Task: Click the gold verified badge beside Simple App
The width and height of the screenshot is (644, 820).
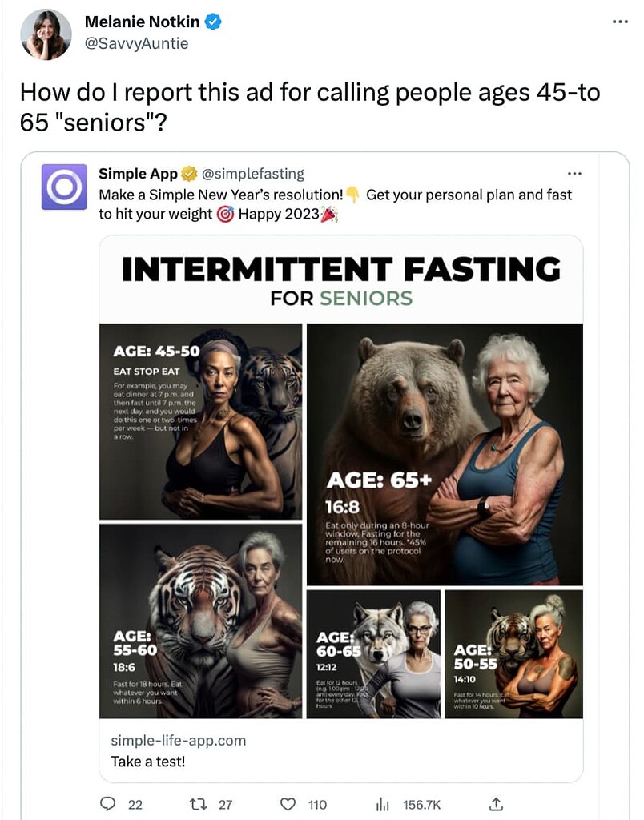Action: (x=189, y=174)
